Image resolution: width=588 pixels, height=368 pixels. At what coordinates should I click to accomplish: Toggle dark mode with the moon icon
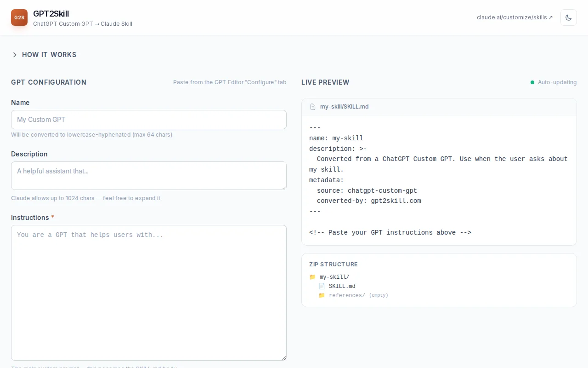point(568,17)
